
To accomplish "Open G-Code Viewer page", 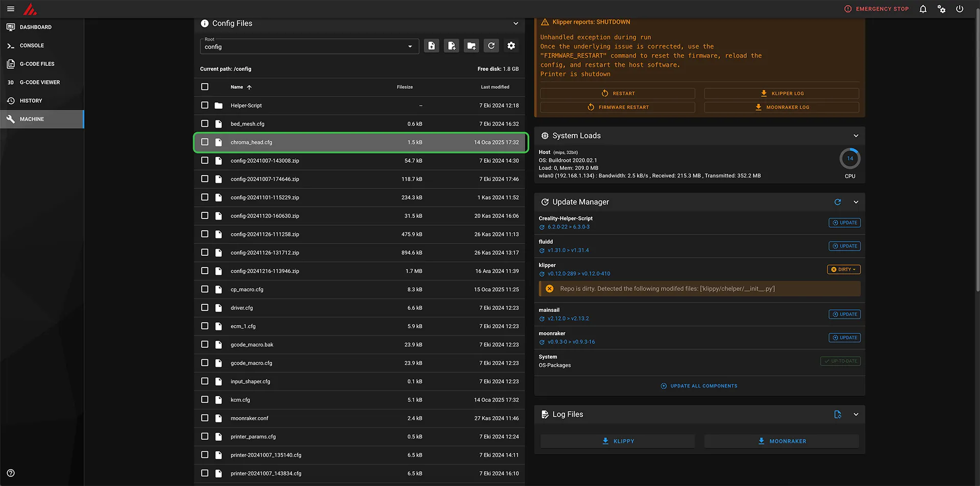I will coord(42,82).
